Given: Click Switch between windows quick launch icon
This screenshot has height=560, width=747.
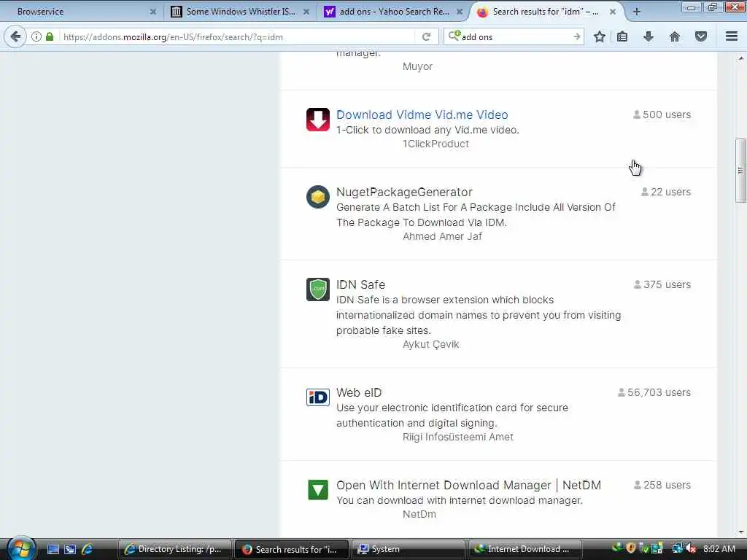Looking at the screenshot, I should coord(70,549).
